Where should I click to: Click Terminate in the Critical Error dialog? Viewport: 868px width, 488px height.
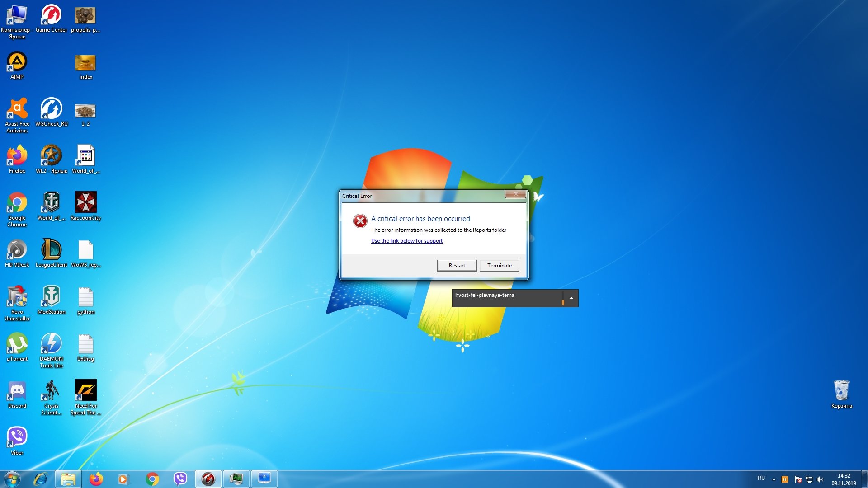point(500,266)
